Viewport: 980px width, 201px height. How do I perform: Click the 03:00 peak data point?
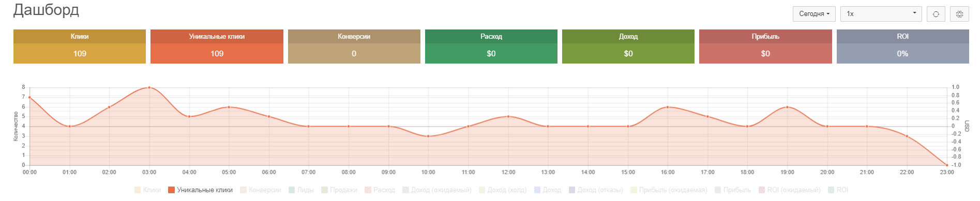pos(149,87)
